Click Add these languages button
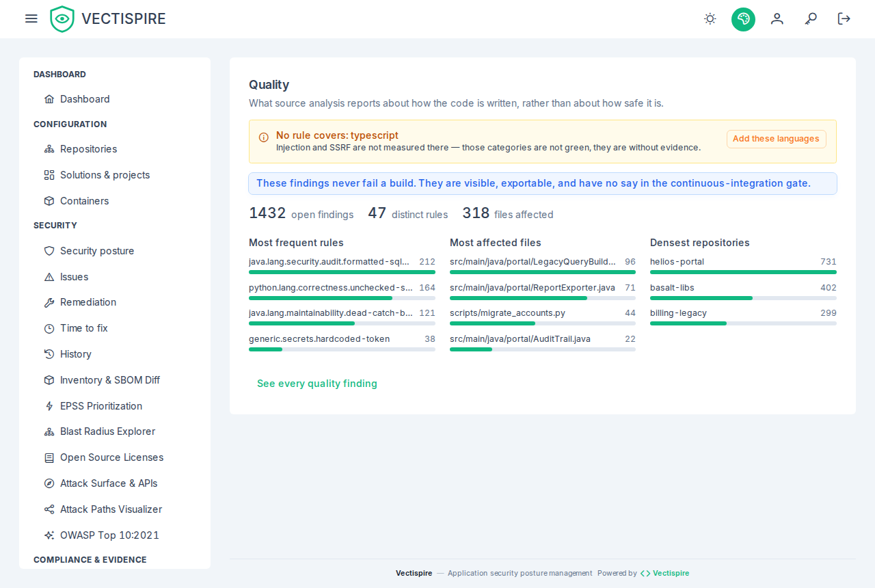This screenshot has height=588, width=875. point(776,139)
